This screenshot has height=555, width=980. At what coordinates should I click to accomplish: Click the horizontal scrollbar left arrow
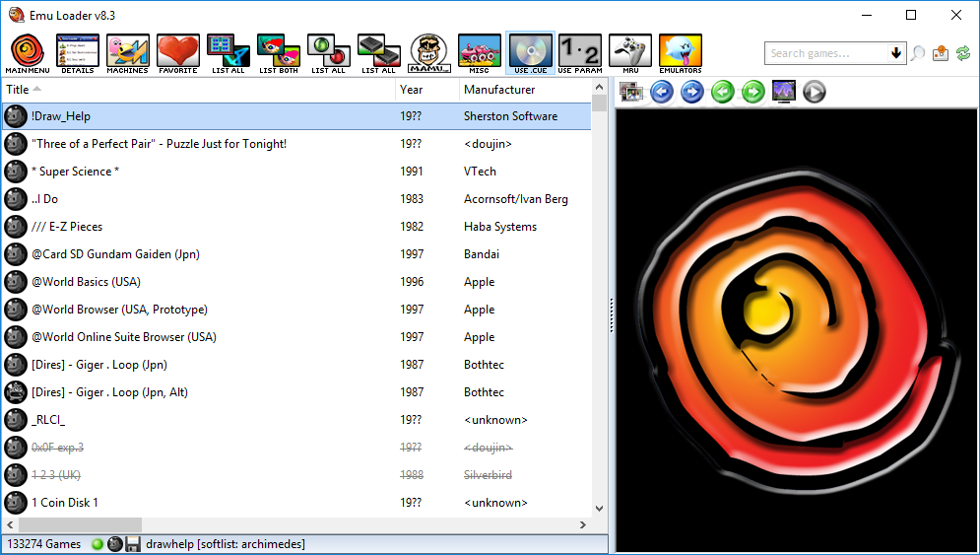10,525
